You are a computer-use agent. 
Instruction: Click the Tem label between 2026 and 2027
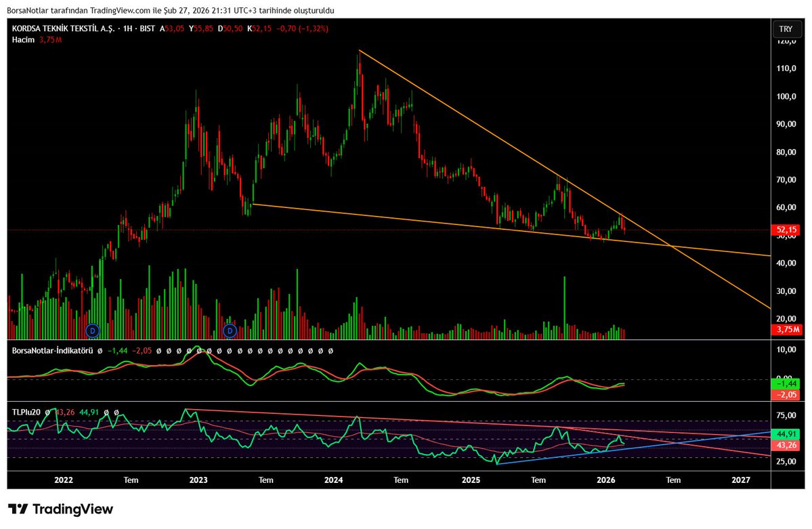673,480
